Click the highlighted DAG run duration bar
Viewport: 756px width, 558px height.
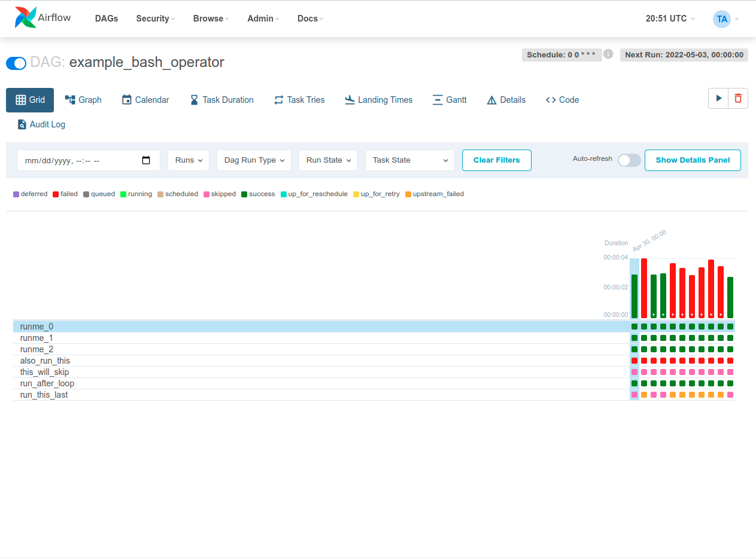(634, 296)
